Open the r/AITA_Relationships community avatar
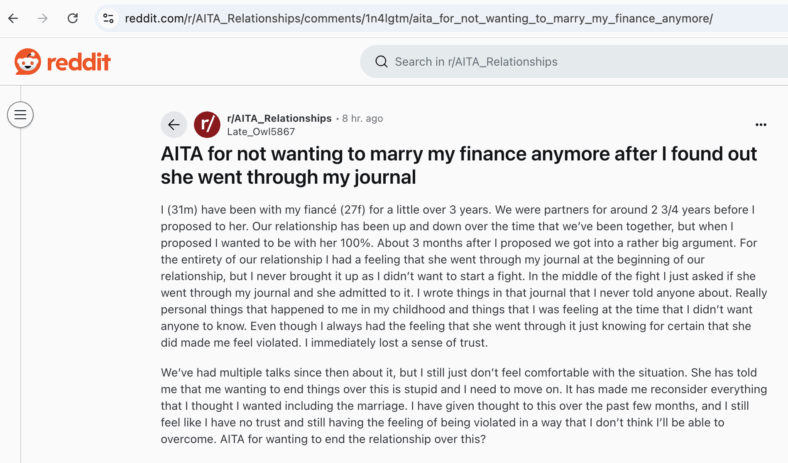This screenshot has width=788, height=463. 207,125
